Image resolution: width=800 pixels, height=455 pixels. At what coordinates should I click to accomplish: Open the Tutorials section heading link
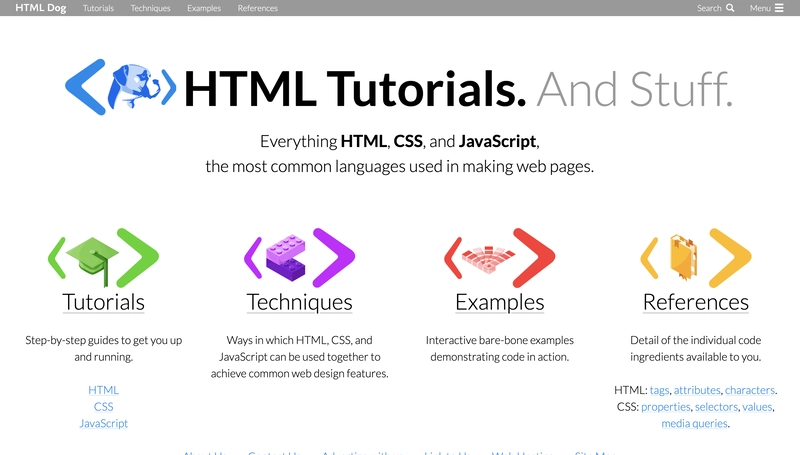104,302
